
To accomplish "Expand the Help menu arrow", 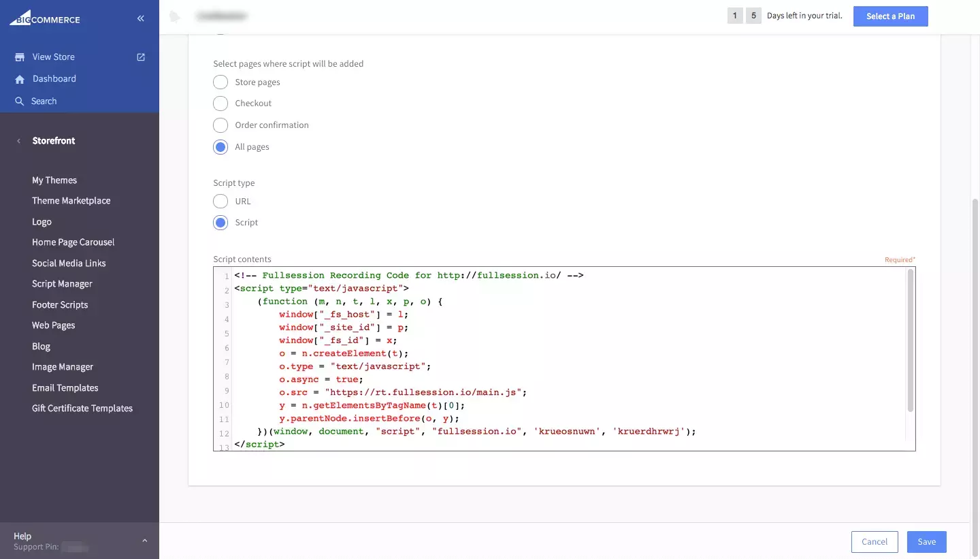I will [x=144, y=541].
